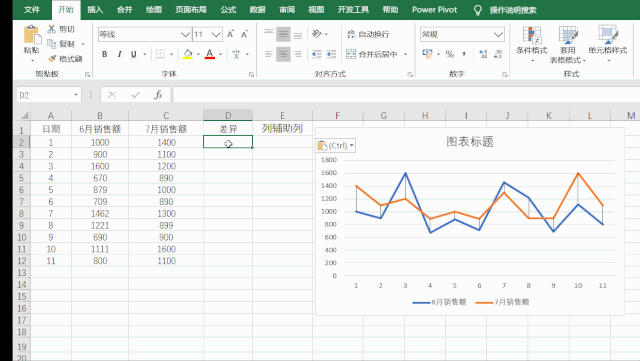The width and height of the screenshot is (640, 361).
Task: Decrease decimal places
Action: pos(498,54)
